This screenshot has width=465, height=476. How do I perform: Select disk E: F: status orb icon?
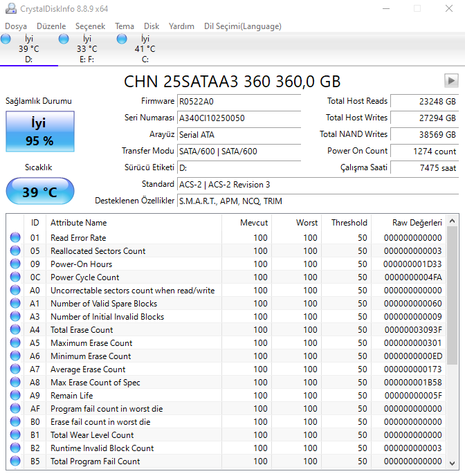(x=64, y=39)
